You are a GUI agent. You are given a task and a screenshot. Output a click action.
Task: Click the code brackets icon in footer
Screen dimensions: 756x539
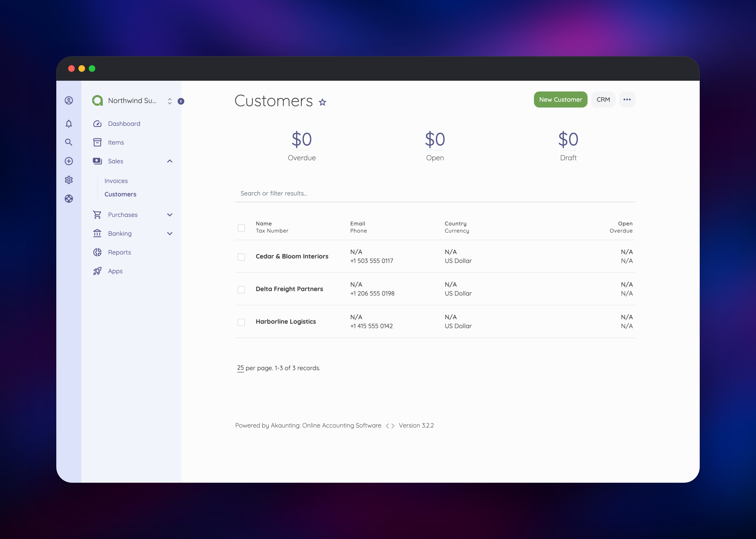tap(390, 426)
